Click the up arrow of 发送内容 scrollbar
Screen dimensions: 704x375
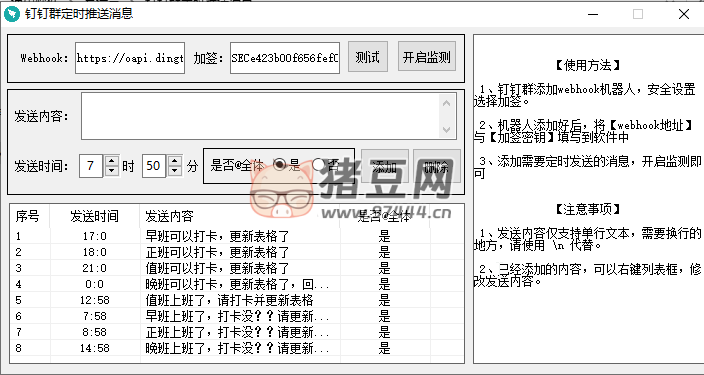point(446,103)
